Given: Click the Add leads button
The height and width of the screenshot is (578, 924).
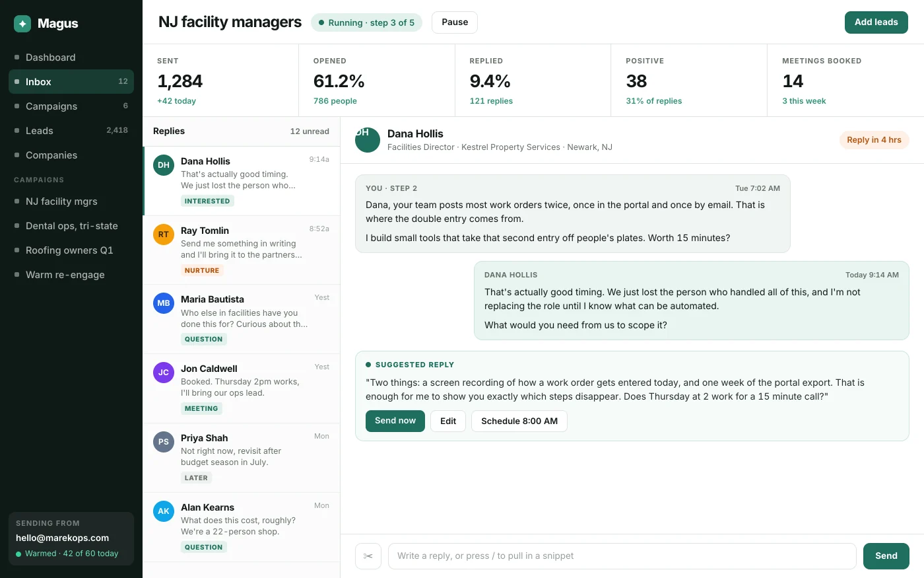Looking at the screenshot, I should pos(876,22).
